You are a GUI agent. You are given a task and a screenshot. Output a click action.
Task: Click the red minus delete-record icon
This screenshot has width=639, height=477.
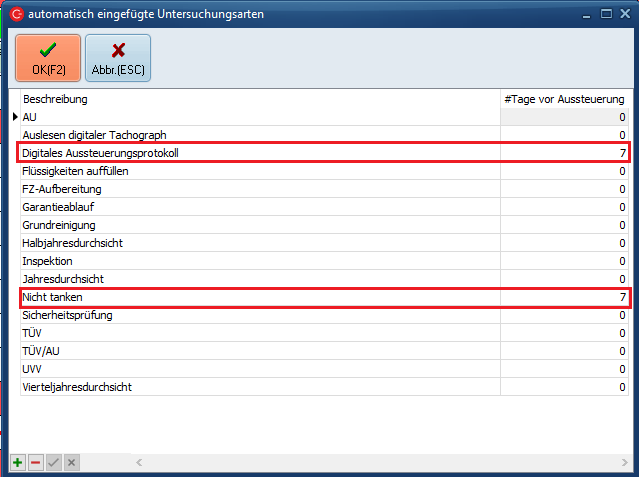(x=35, y=462)
